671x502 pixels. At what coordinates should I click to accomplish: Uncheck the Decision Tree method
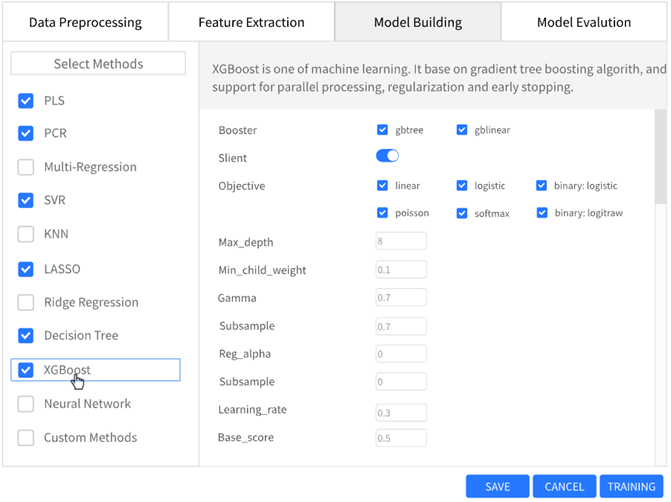coord(26,336)
